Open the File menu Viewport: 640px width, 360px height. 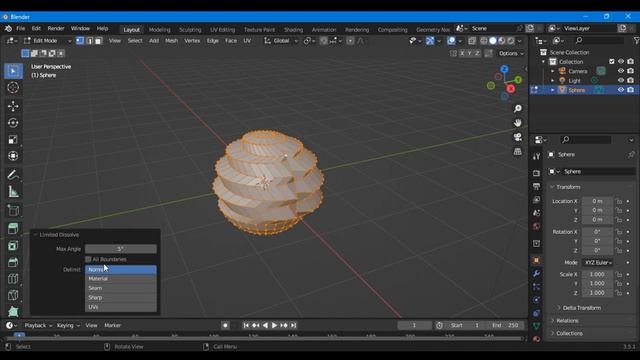point(20,29)
